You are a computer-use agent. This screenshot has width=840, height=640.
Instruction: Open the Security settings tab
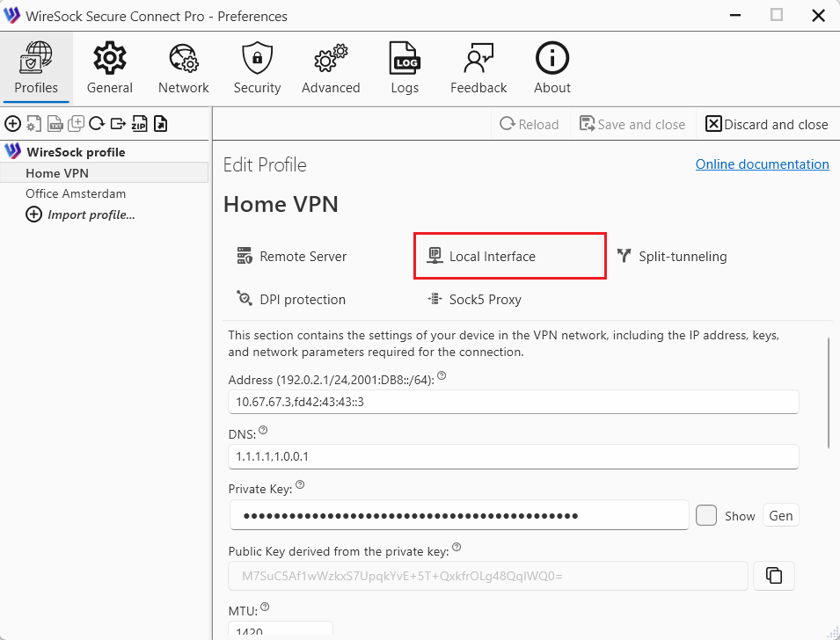(x=257, y=67)
